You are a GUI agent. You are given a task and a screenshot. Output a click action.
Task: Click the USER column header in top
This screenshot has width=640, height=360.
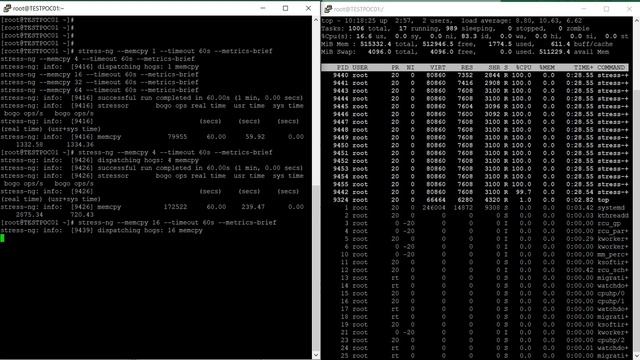pyautogui.click(x=360, y=67)
